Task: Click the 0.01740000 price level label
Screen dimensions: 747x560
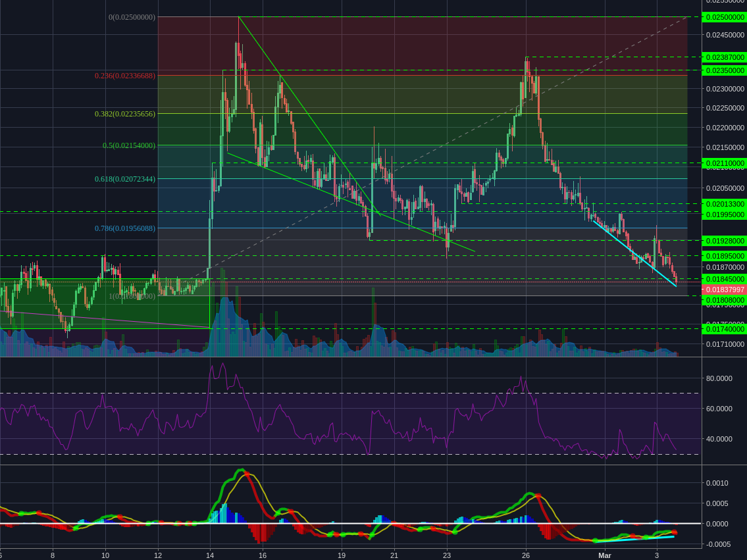Action: (x=724, y=329)
